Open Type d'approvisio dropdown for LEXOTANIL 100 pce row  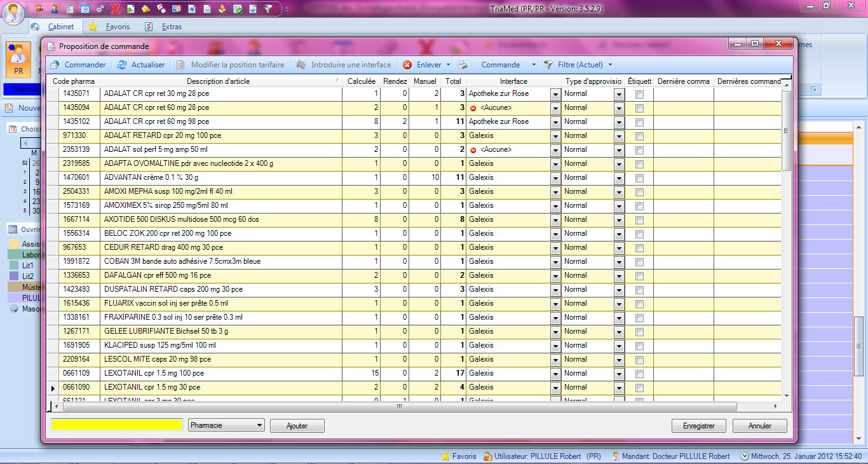pos(619,374)
